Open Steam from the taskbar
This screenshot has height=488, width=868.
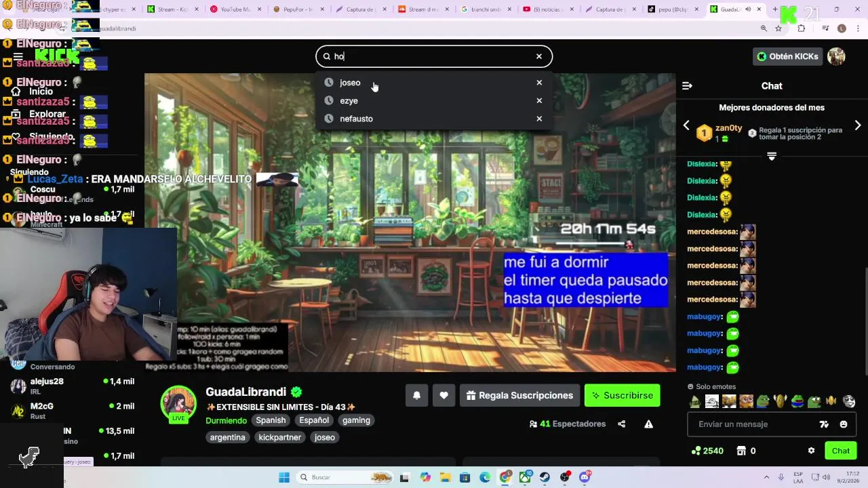pyautogui.click(x=545, y=477)
